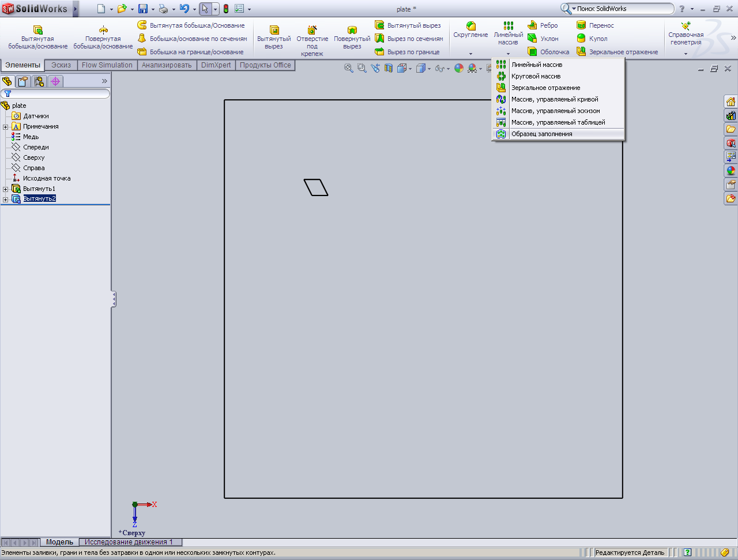Select the Вырез по границе tool

click(407, 52)
